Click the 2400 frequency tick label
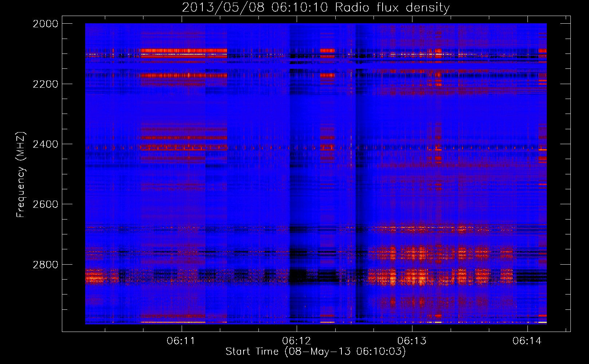 pos(46,144)
